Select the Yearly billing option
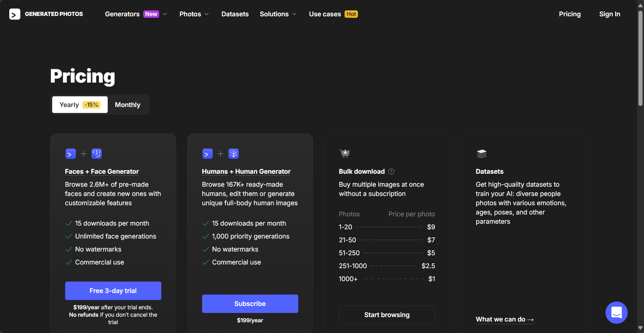 [80, 105]
